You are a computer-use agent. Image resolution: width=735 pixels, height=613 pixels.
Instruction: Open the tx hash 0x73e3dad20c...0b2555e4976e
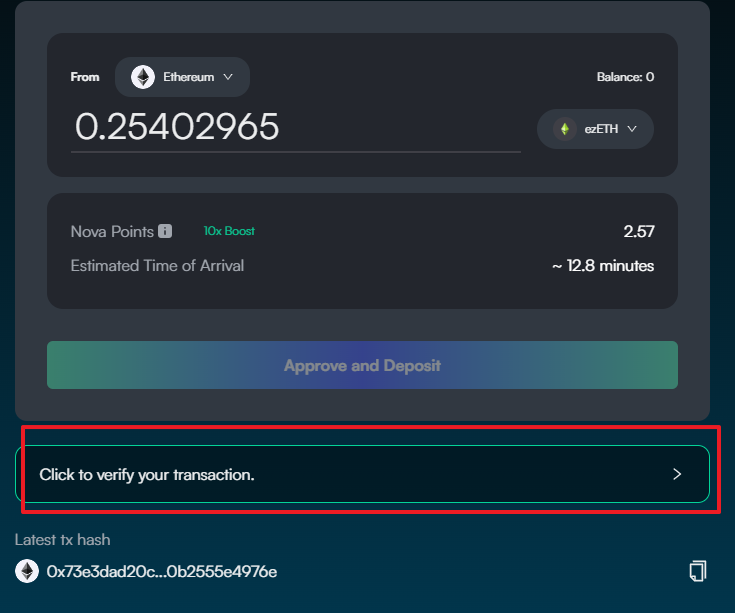tap(162, 572)
